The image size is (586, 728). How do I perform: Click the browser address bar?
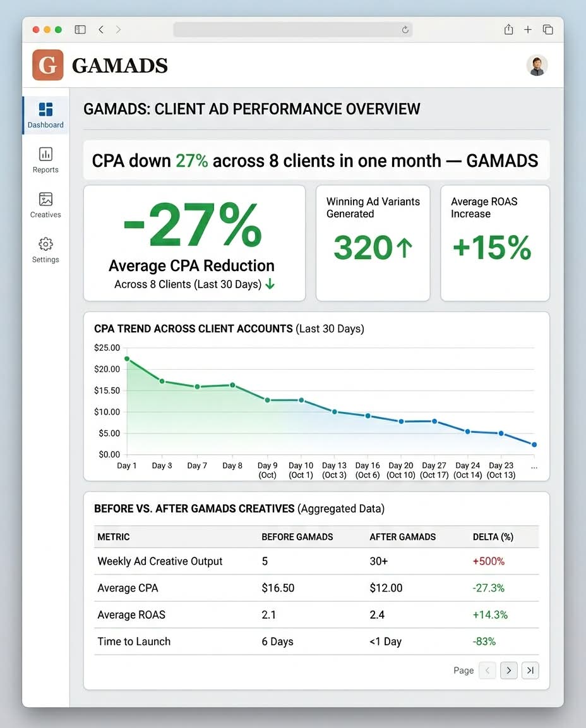click(x=292, y=30)
